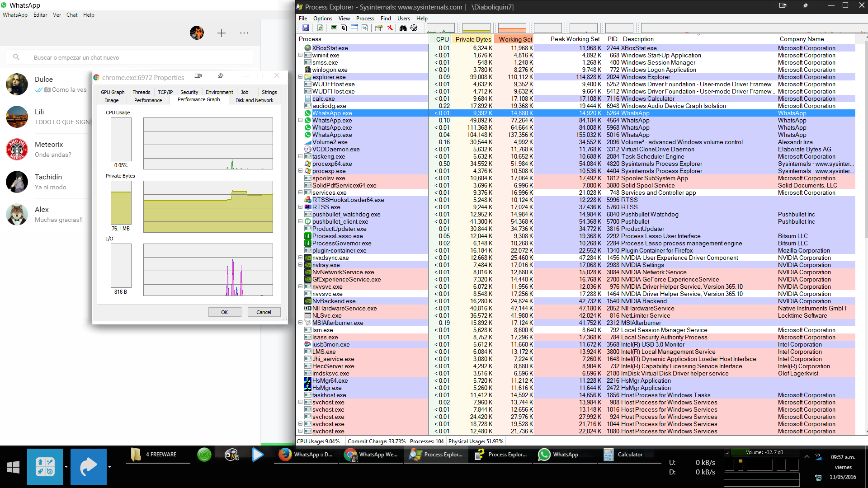The image size is (868, 488).
Task: Open WhatsApp three-dots menu
Action: [244, 33]
